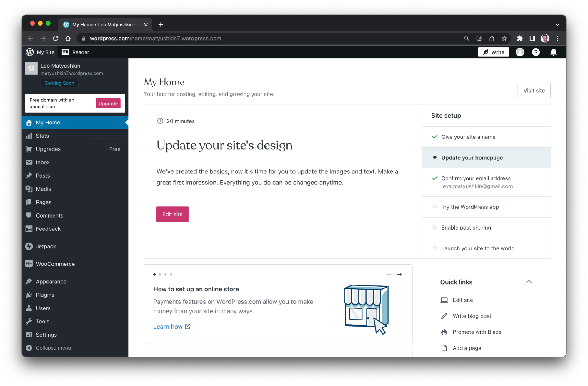588x386 pixels.
Task: Click the Upgrades cart icon
Action: 29,149
